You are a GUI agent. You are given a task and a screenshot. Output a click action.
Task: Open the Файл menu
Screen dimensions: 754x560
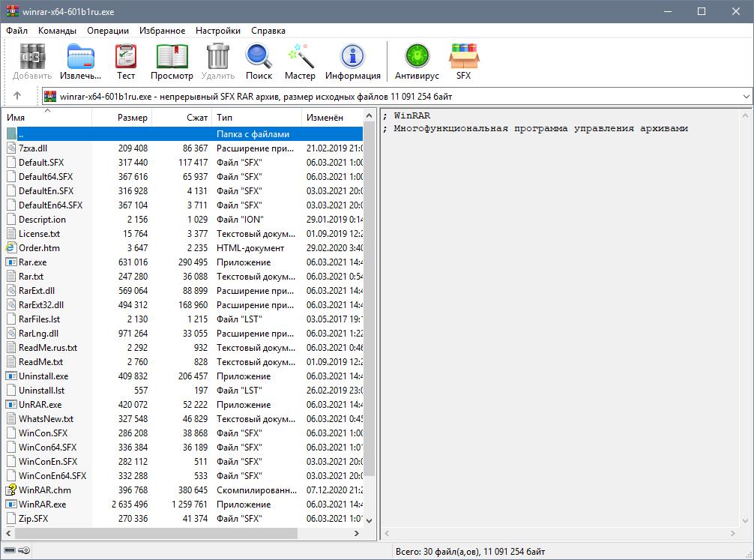pos(17,31)
